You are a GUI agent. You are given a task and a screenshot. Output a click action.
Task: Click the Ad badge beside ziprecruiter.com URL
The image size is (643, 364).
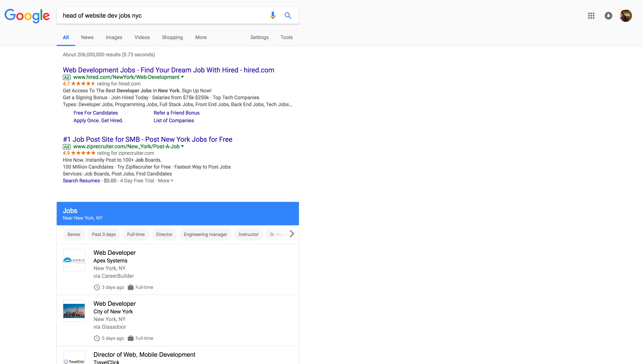coord(66,147)
